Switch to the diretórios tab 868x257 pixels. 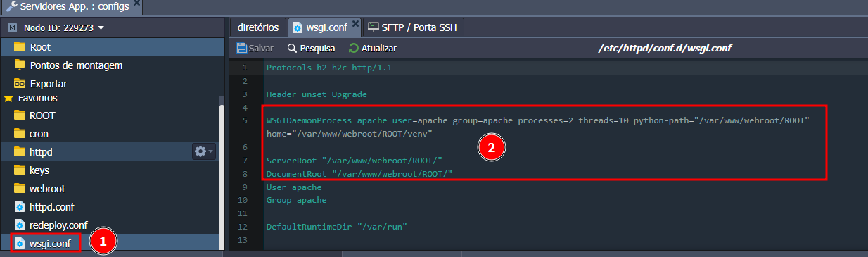pos(257,28)
